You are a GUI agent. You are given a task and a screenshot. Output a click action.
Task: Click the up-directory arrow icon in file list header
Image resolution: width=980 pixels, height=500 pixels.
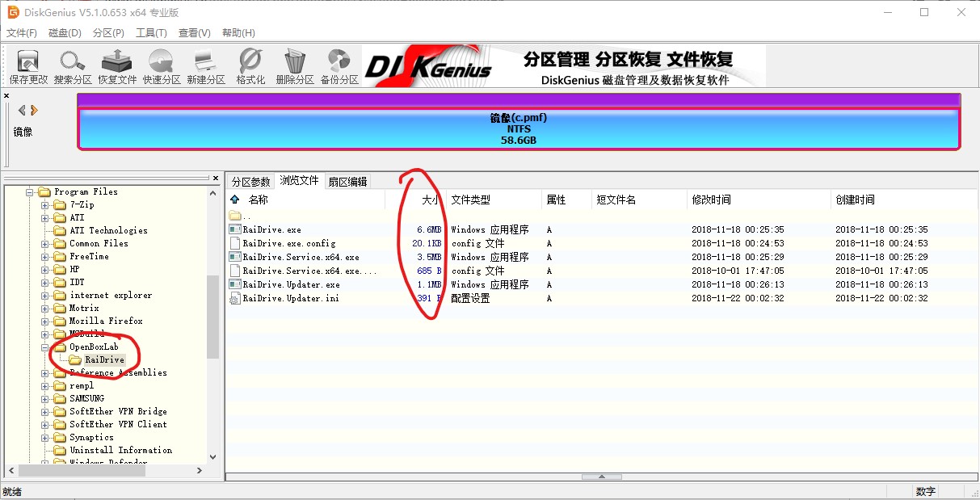(235, 200)
